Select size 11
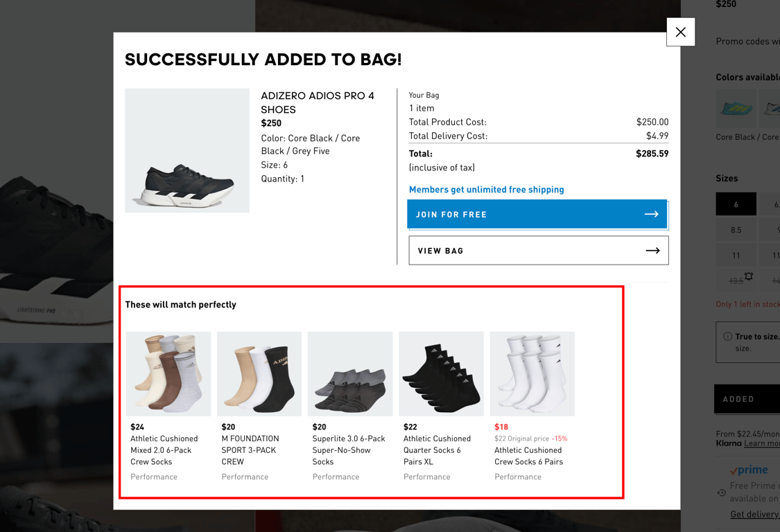 [x=736, y=255]
